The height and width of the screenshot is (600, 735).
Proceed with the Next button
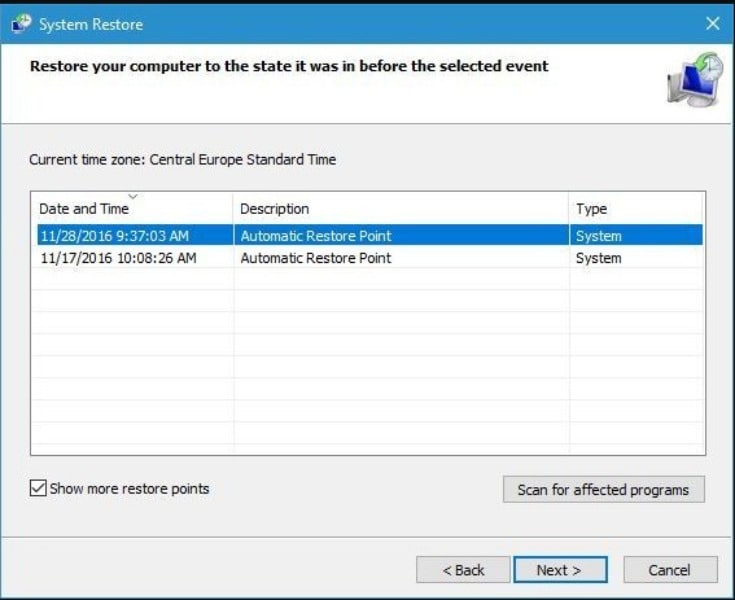pyautogui.click(x=560, y=570)
